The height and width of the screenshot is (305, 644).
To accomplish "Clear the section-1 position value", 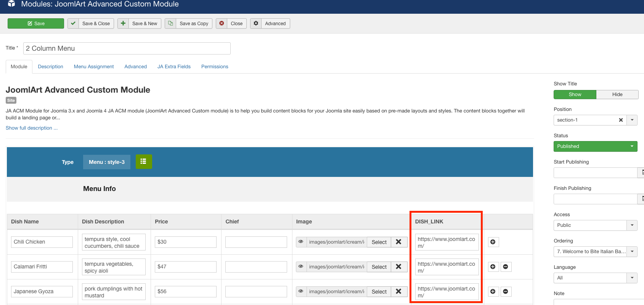I will (x=621, y=120).
